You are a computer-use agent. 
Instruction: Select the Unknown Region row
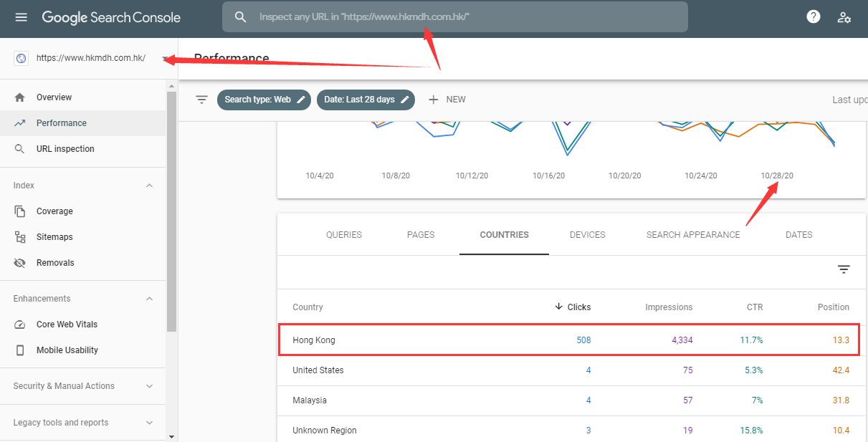point(571,431)
